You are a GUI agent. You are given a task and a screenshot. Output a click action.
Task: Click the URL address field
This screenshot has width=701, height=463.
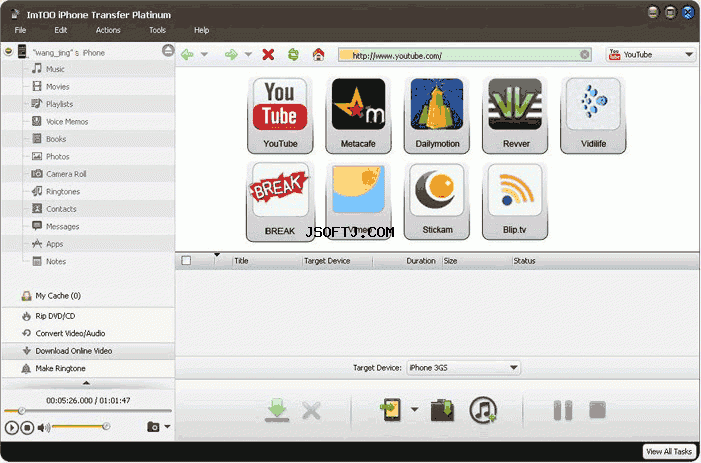[x=465, y=55]
